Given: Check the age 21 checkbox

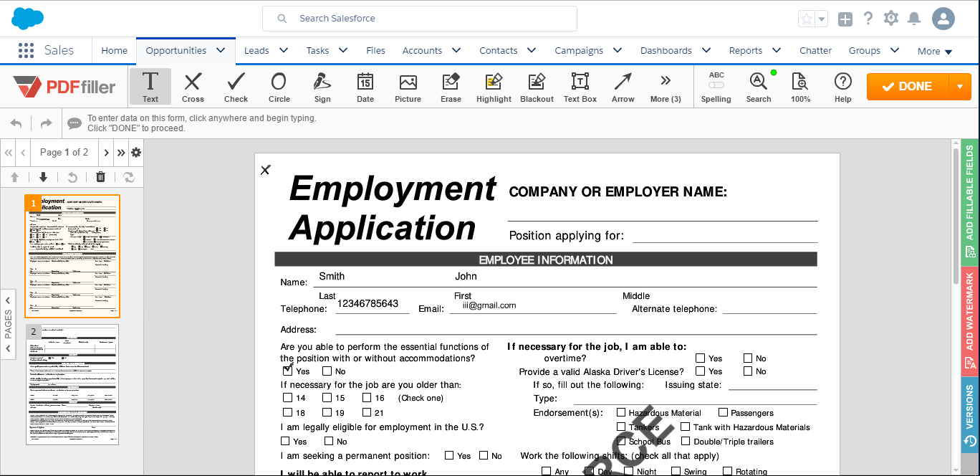Looking at the screenshot, I should click(x=367, y=412).
